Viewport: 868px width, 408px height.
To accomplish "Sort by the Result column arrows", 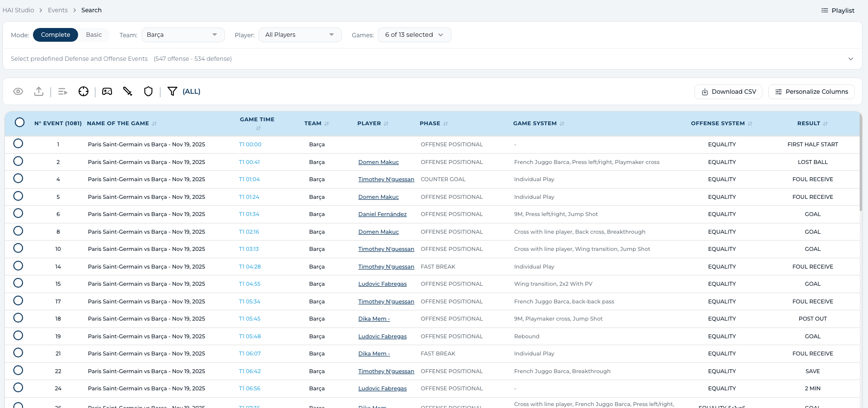I will tap(825, 124).
